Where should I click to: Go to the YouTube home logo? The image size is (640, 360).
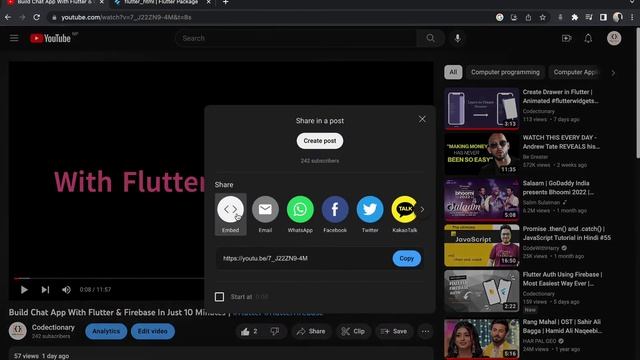[51, 38]
